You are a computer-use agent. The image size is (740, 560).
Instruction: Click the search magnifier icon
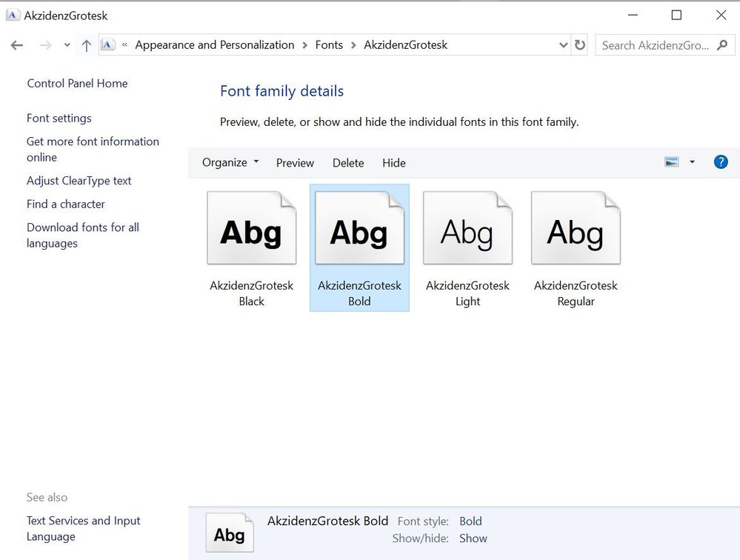click(x=722, y=45)
